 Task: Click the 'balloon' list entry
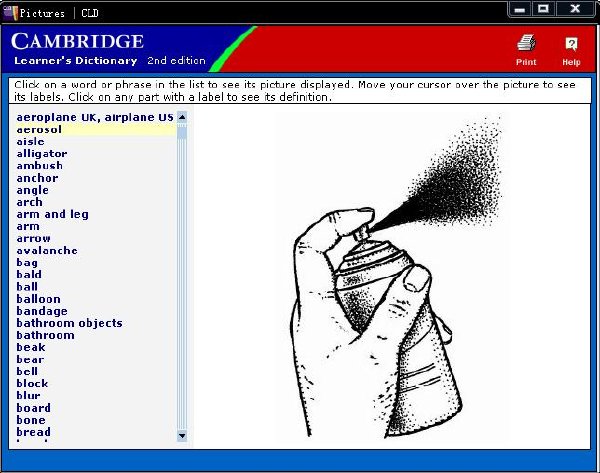pos(39,299)
